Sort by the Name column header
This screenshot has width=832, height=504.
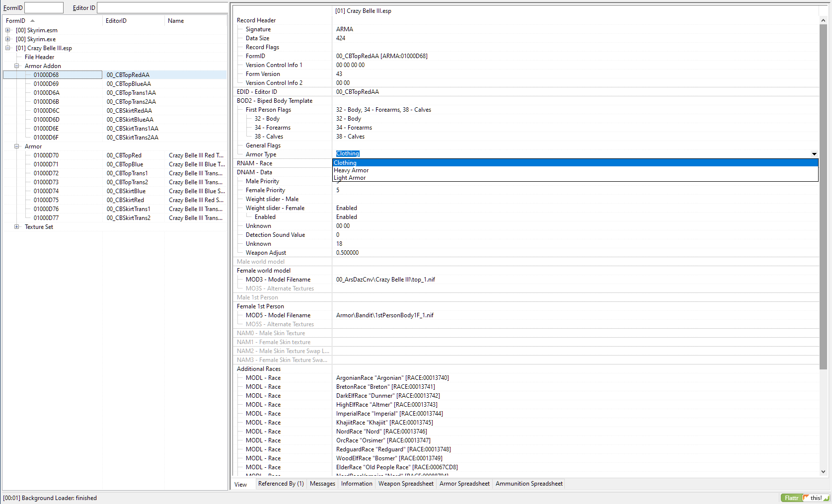(x=196, y=21)
